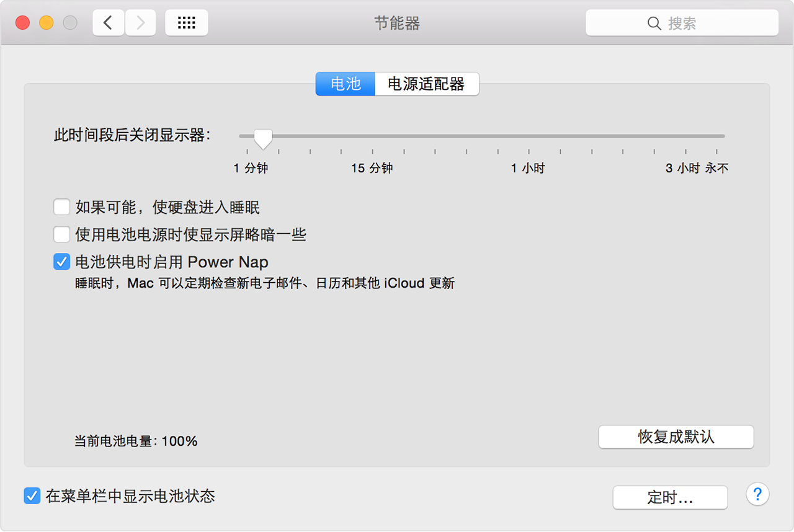Enable 如果可能，使硬盘进入睡眠

(x=61, y=206)
